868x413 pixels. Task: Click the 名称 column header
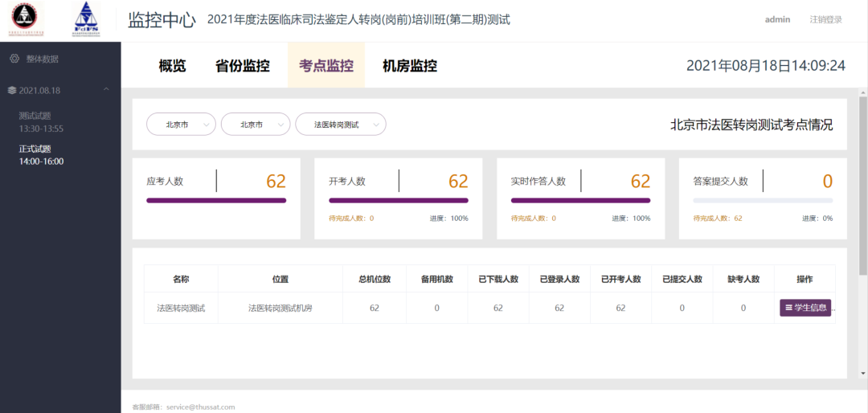pyautogui.click(x=181, y=279)
